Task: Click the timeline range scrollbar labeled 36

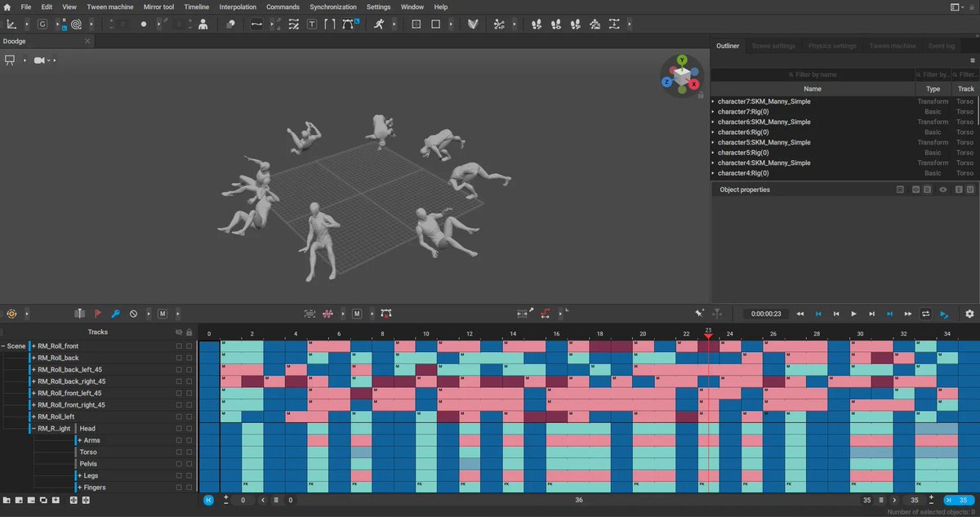Action: (x=578, y=500)
